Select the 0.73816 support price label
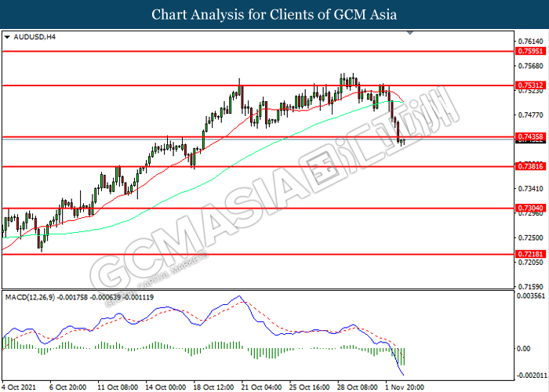549x392 pixels. (531, 166)
